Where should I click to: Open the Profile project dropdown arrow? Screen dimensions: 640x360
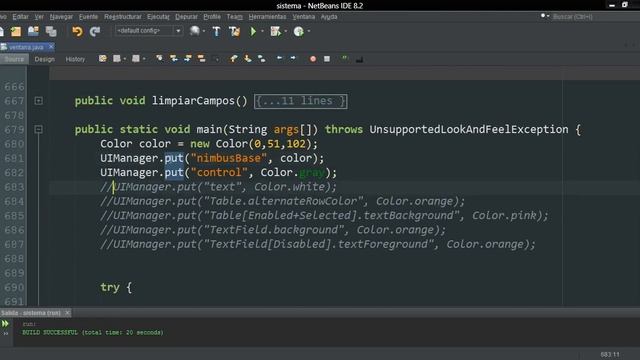tap(309, 31)
